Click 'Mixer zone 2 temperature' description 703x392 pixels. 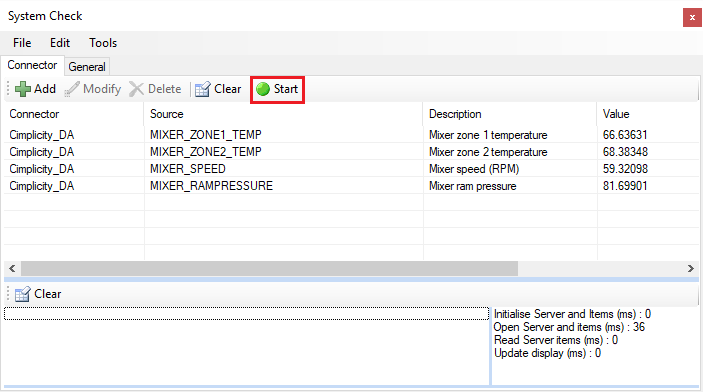(488, 152)
